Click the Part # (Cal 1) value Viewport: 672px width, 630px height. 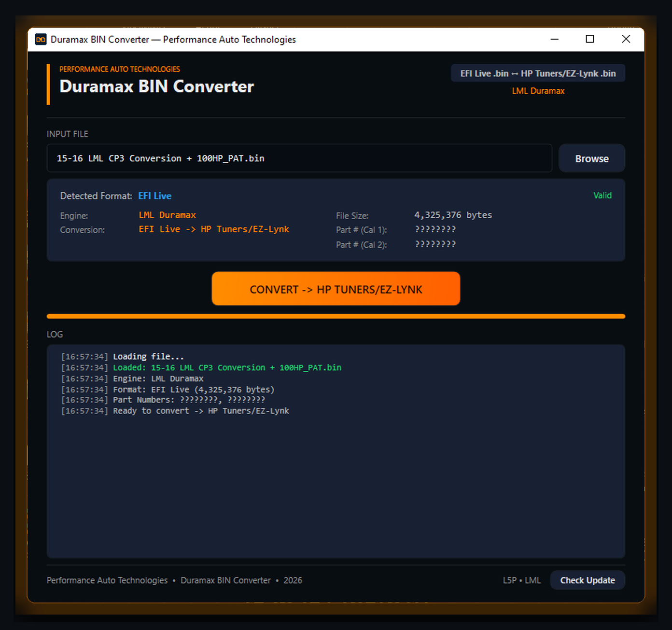[x=435, y=229]
